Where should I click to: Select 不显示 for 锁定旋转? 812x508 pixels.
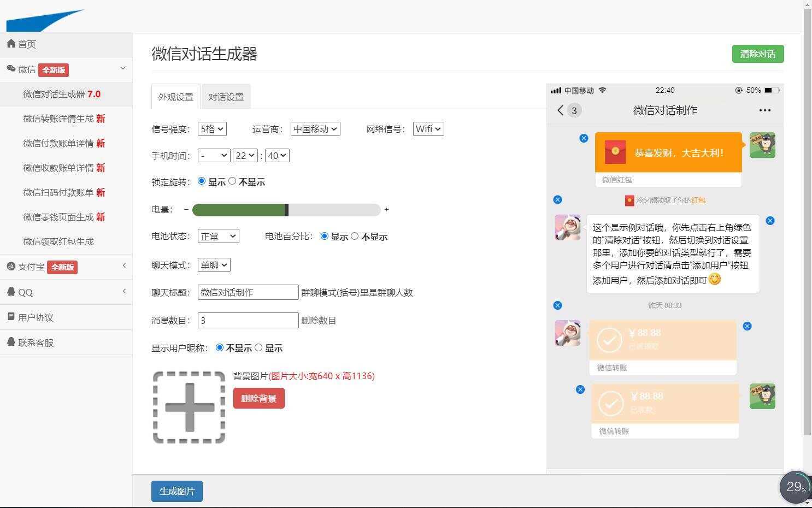tap(232, 181)
